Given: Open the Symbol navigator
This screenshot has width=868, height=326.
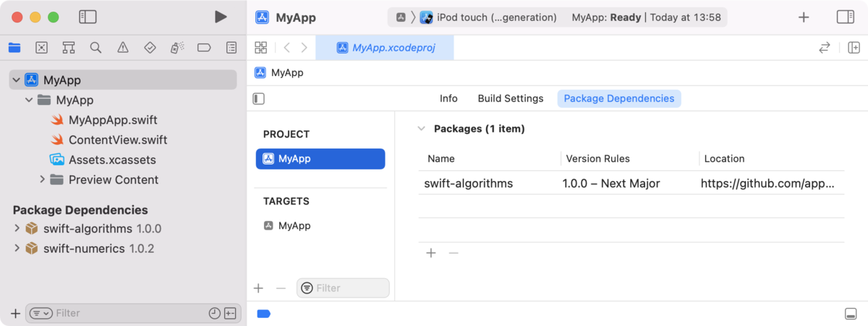Looking at the screenshot, I should coord(69,48).
